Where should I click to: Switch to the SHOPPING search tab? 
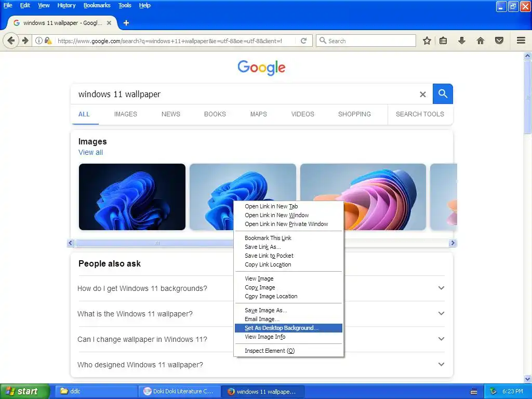[x=354, y=114]
